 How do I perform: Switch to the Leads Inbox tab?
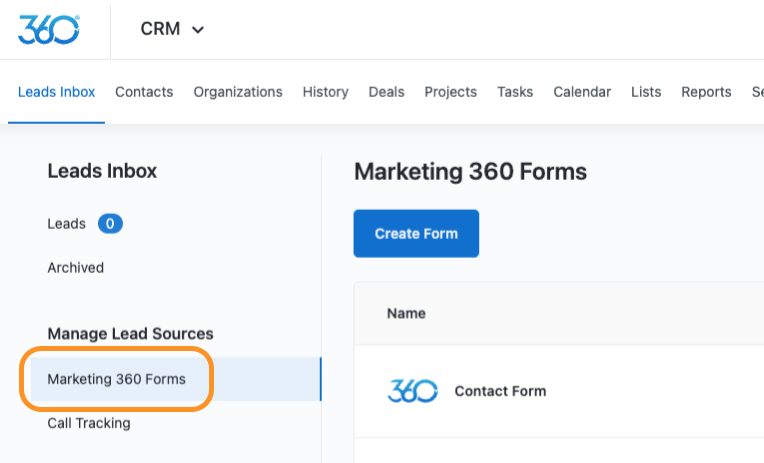click(x=56, y=92)
